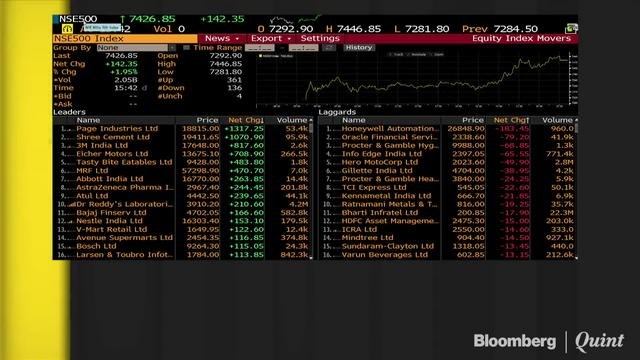Sort Leaders by Name column header
Screen dimensions: 640x360
tap(88, 120)
